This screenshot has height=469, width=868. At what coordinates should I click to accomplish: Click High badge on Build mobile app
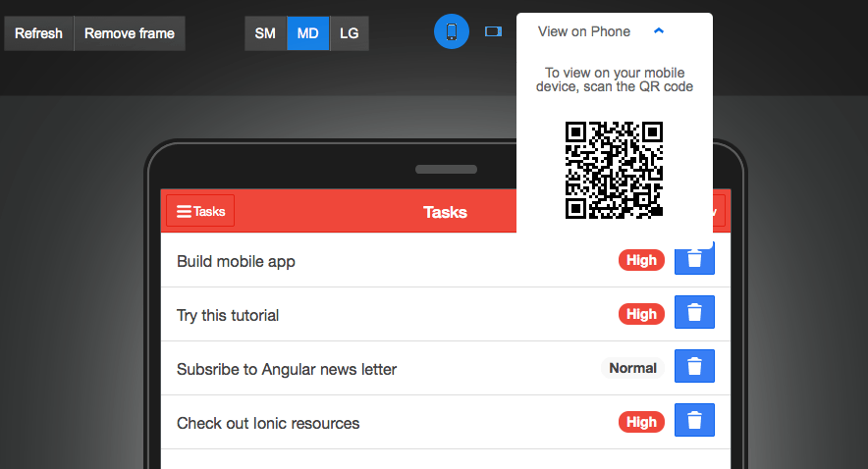(641, 260)
